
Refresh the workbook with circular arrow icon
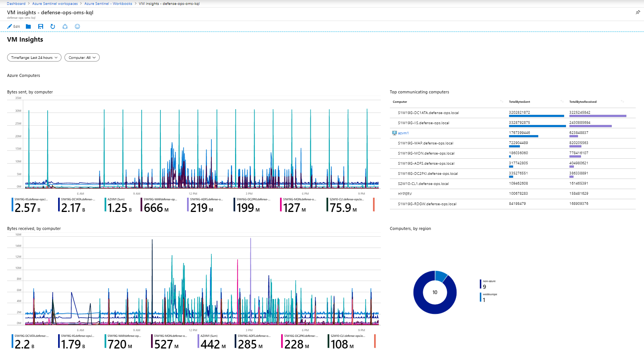click(x=53, y=27)
